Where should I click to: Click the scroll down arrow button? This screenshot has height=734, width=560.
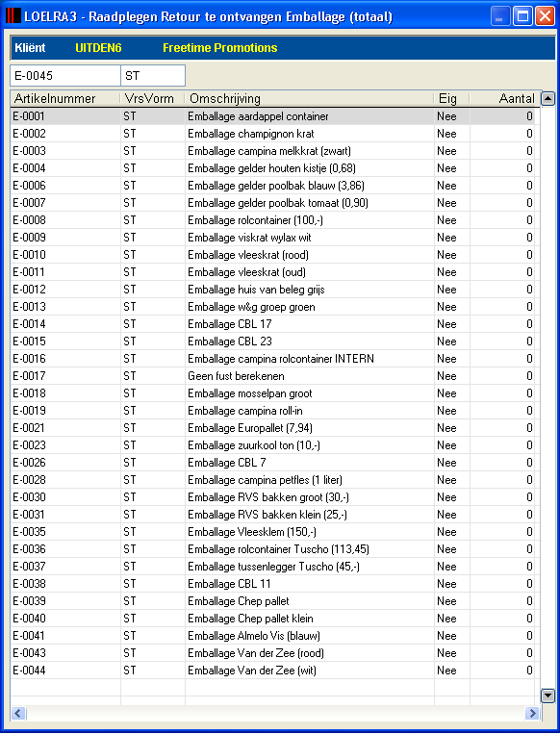[x=547, y=696]
